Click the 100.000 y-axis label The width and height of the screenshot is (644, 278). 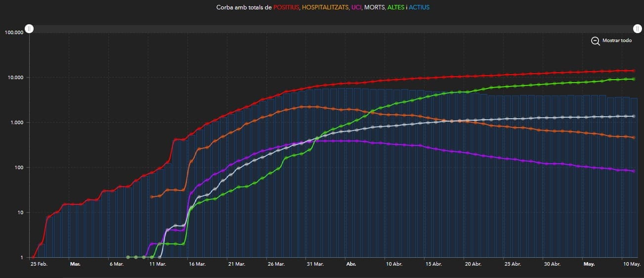click(14, 33)
